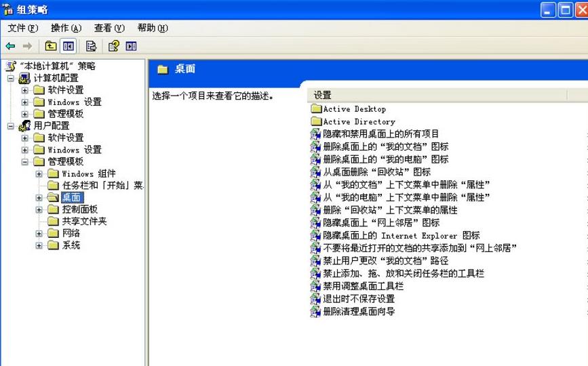Viewport: 588px width, 366px height.
Task: Click the Back arrow toolbar icon
Action: [10, 46]
